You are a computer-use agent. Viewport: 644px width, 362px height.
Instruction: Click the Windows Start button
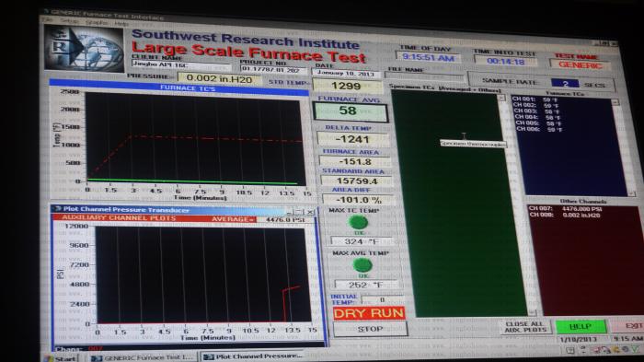(x=62, y=358)
